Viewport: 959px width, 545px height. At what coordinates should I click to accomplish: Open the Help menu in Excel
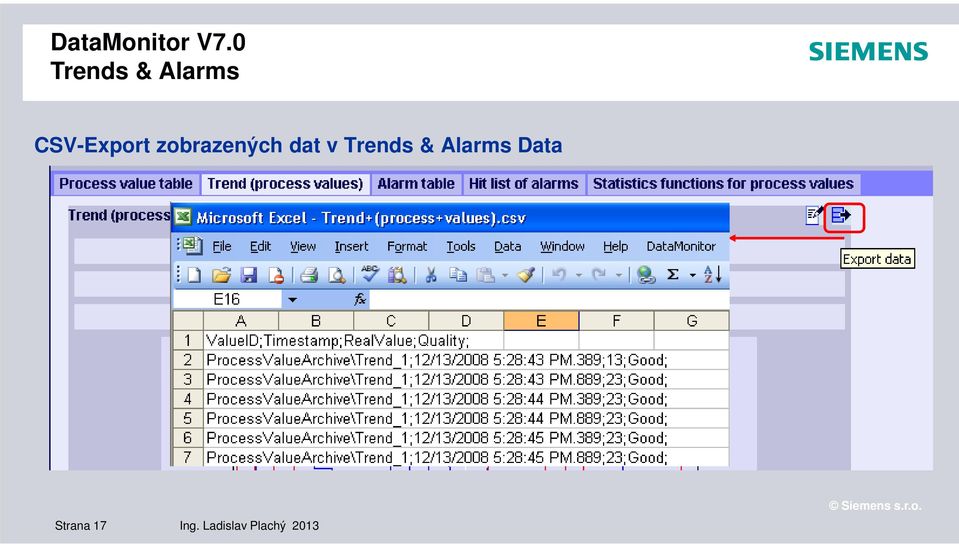pos(615,247)
